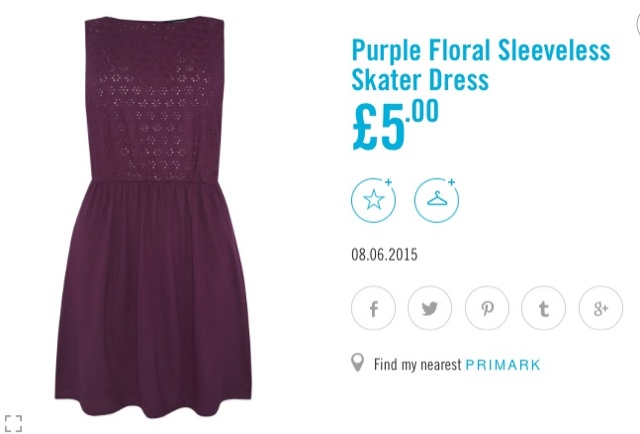Click the 08.06.2015 date text
The height and width of the screenshot is (434, 640).
point(384,254)
